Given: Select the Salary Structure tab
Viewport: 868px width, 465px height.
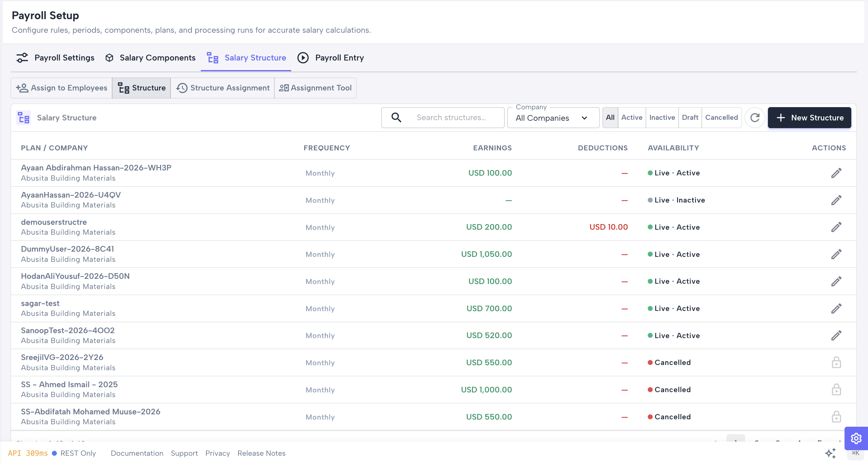Looking at the screenshot, I should [x=246, y=58].
